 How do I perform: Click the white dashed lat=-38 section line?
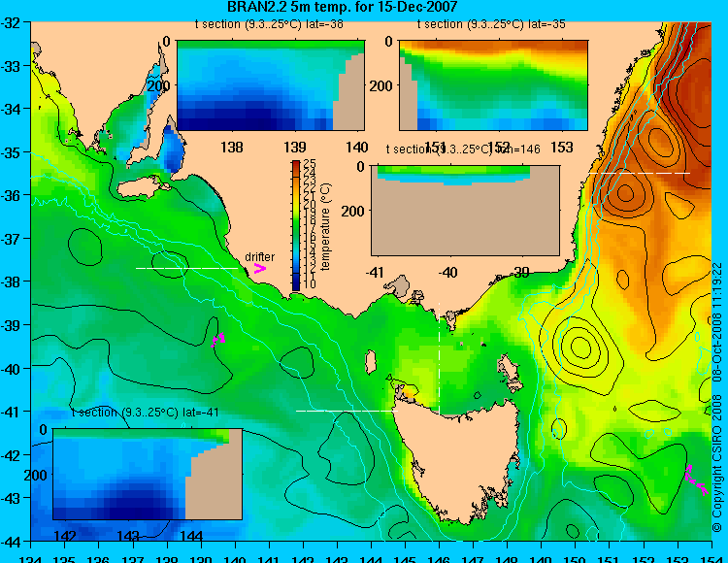pyautogui.click(x=187, y=268)
